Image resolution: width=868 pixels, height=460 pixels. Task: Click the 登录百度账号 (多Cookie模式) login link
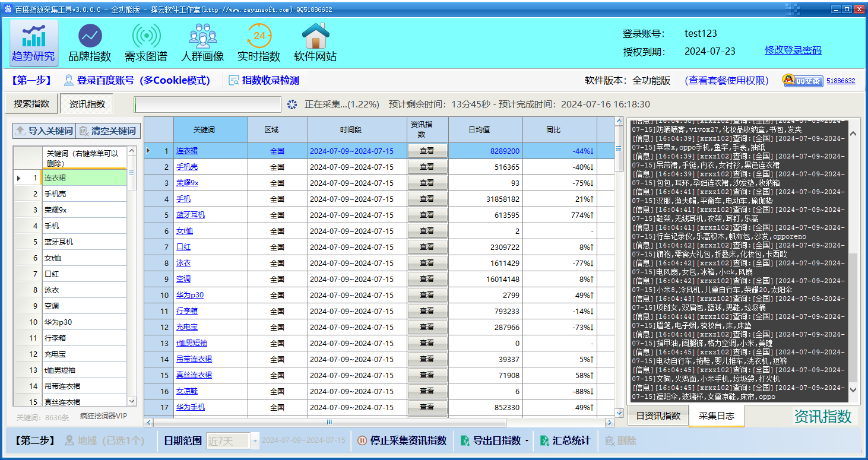137,81
